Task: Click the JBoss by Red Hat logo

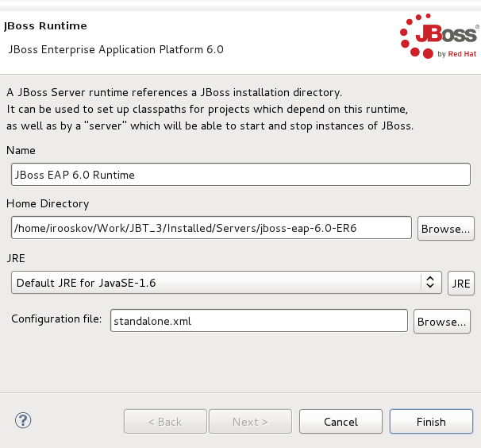Action: pyautogui.click(x=439, y=36)
